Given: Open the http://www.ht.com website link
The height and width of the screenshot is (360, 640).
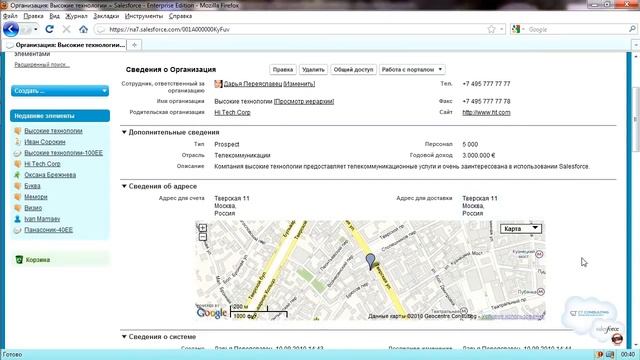Looking at the screenshot, I should pos(486,112).
